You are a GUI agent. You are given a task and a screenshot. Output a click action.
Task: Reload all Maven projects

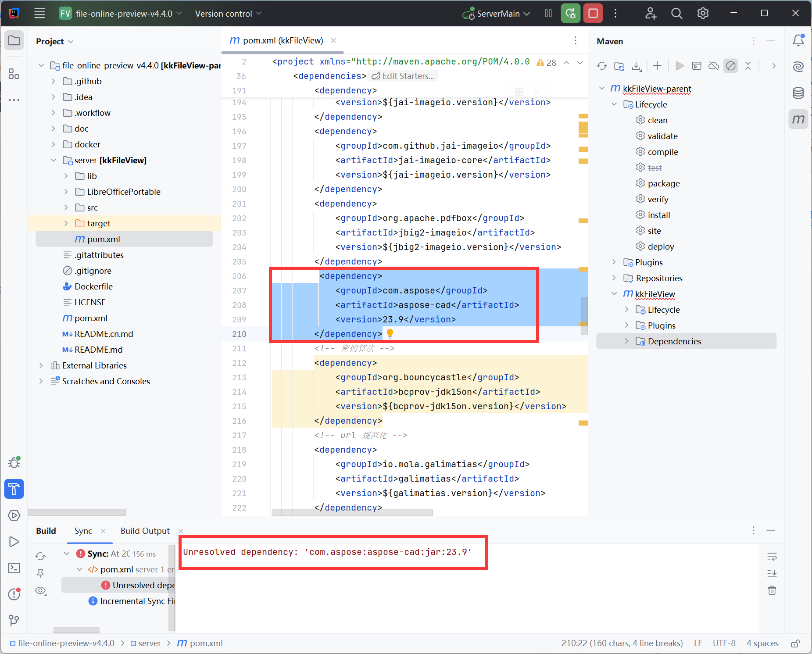pyautogui.click(x=602, y=66)
